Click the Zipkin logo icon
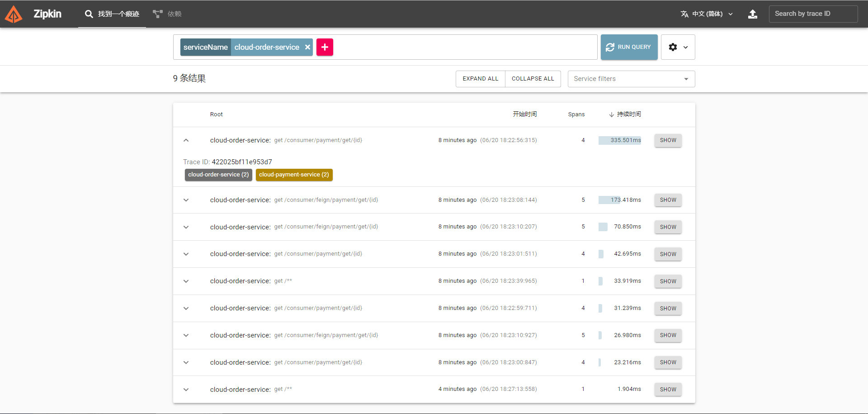Screen dimensions: 868x414 point(14,14)
